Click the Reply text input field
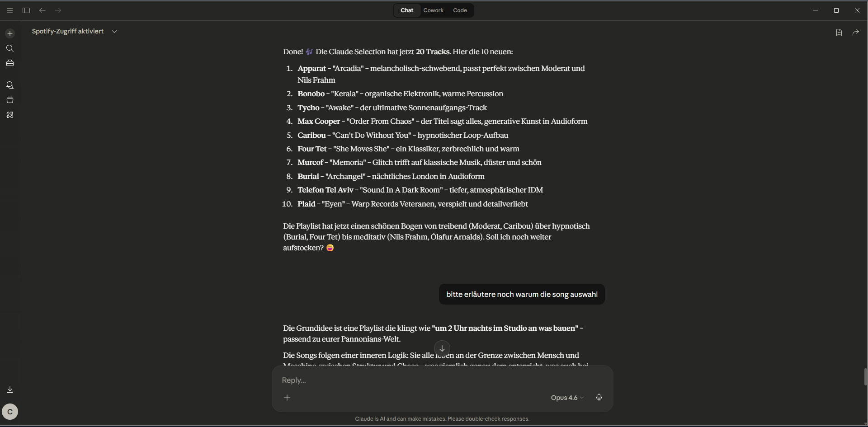The width and height of the screenshot is (868, 427). coord(407,380)
